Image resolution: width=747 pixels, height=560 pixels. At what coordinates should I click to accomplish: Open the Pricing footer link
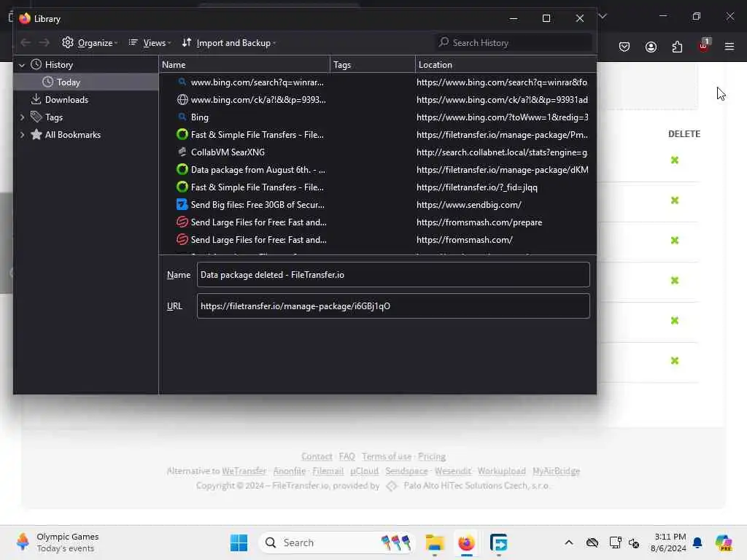coord(432,456)
